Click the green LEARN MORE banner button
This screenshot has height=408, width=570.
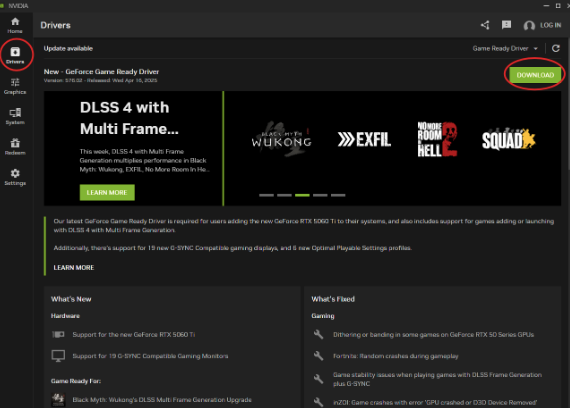tap(107, 192)
